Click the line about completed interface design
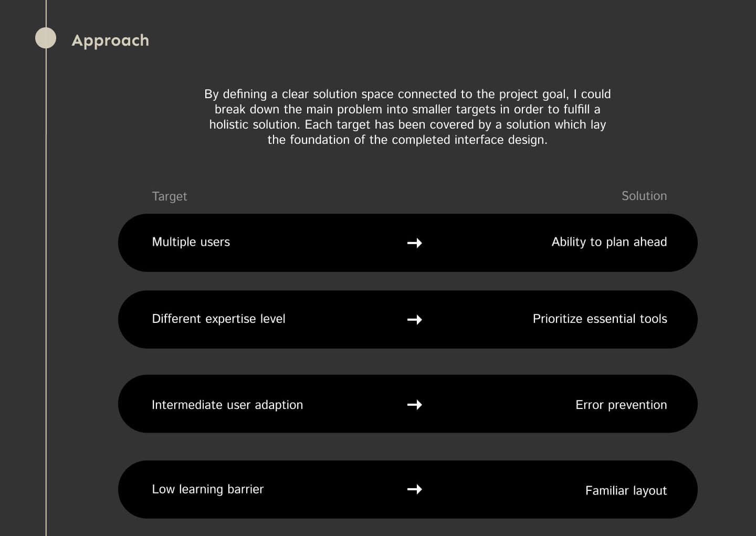The image size is (756, 536). click(407, 140)
